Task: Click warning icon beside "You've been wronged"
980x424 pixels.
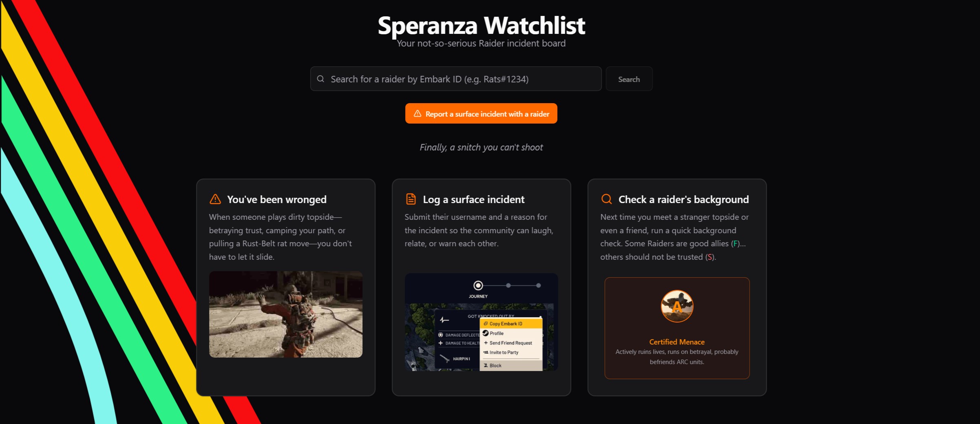Action: tap(215, 199)
